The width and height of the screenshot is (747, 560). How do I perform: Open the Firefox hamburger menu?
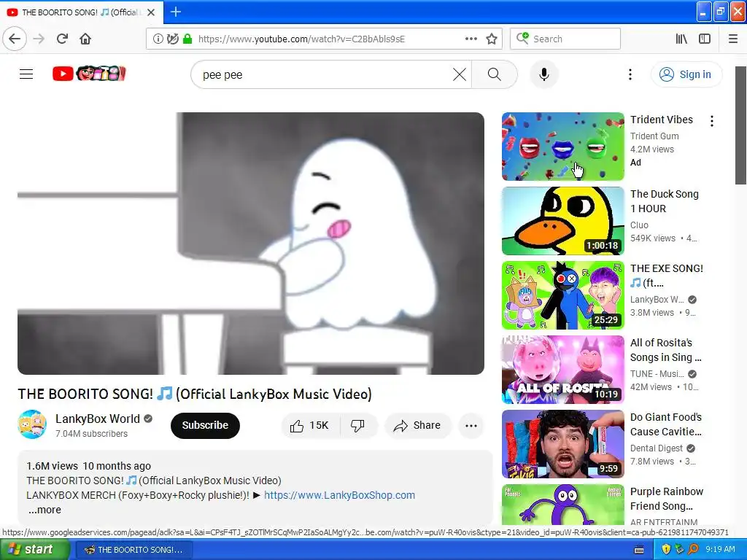[x=732, y=39]
